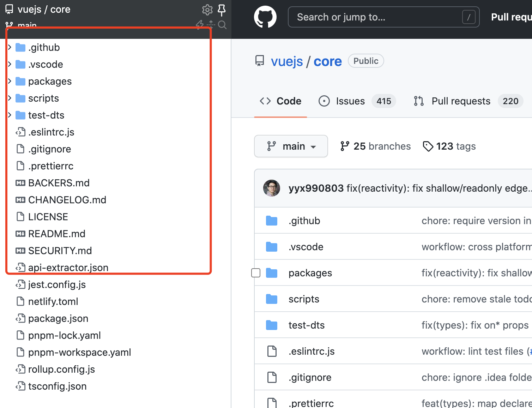The image size is (532, 408).
Task: Expand the test-dts folder in sidebar
Action: (x=10, y=115)
